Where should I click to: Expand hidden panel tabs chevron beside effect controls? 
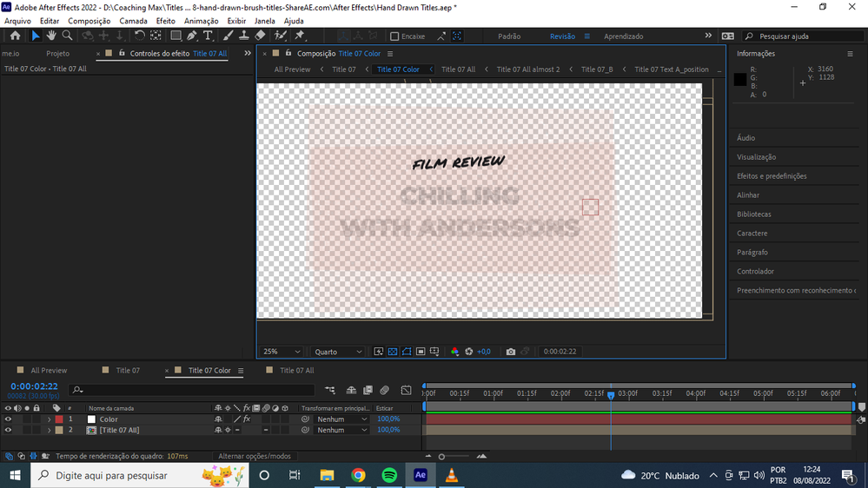point(248,54)
